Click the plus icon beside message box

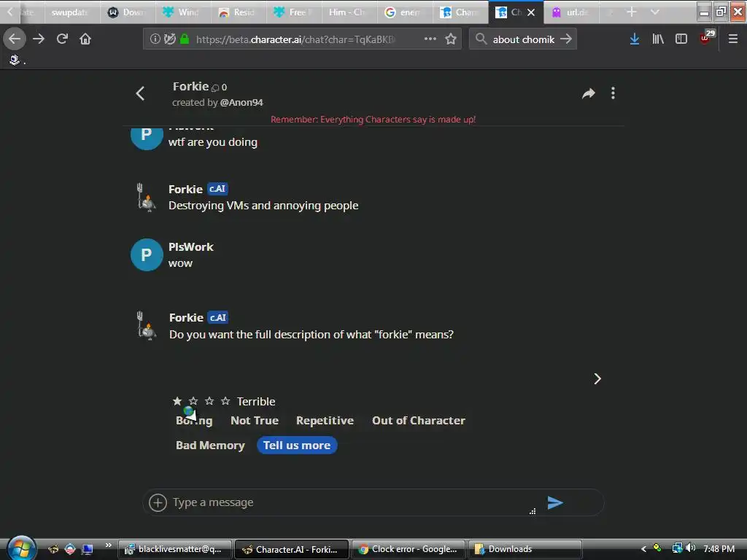pos(158,502)
